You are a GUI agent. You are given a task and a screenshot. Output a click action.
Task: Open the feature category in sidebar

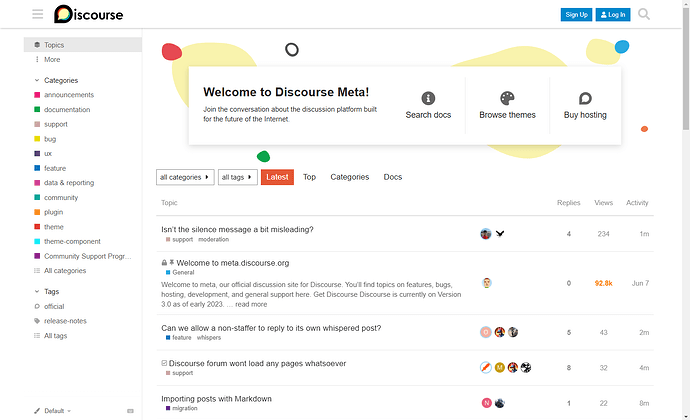55,169
